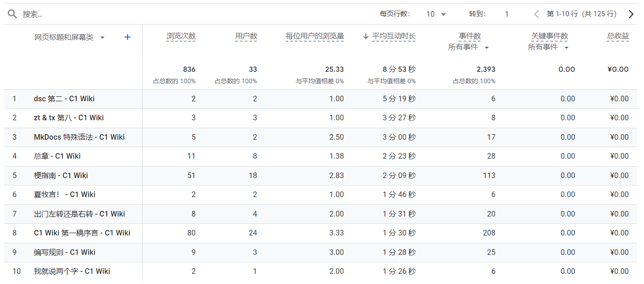The height and width of the screenshot is (284, 644).
Task: Go to next page of rows
Action: [631, 14]
